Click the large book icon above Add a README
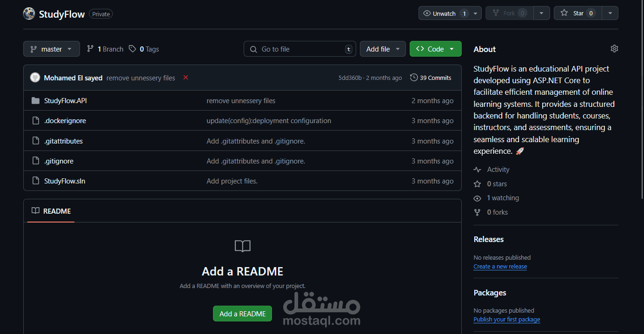Screen dimensions: 644x334 click(243, 246)
